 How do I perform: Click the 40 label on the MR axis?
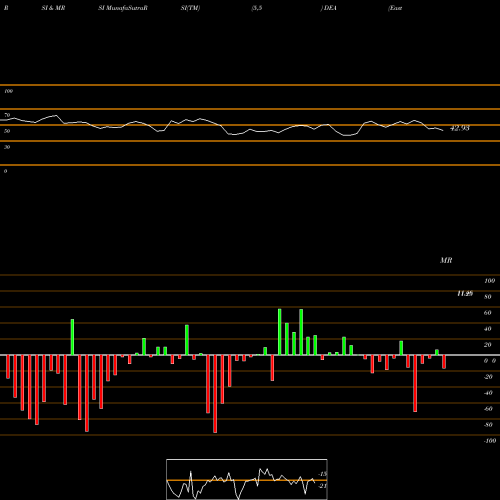coord(488,329)
